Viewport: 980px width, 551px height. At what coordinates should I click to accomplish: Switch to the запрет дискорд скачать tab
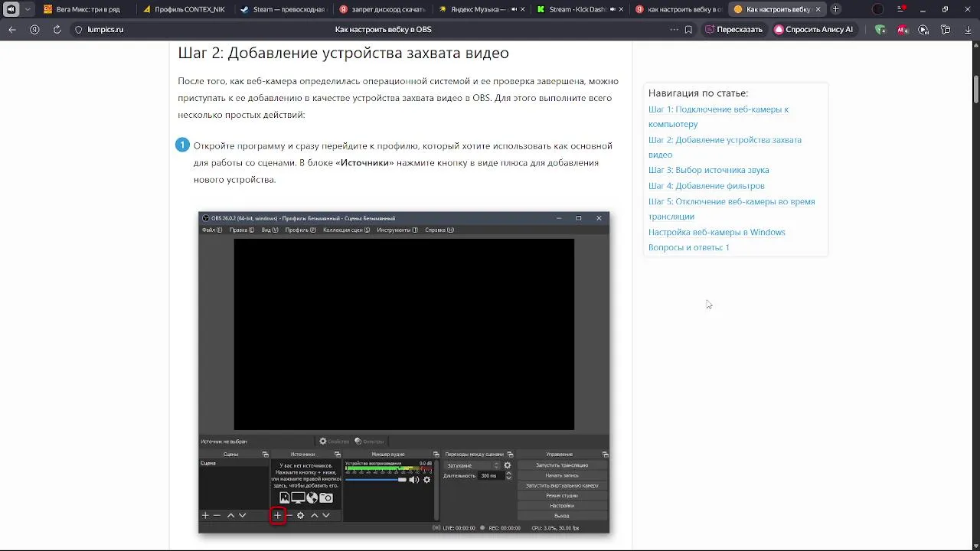(x=383, y=9)
